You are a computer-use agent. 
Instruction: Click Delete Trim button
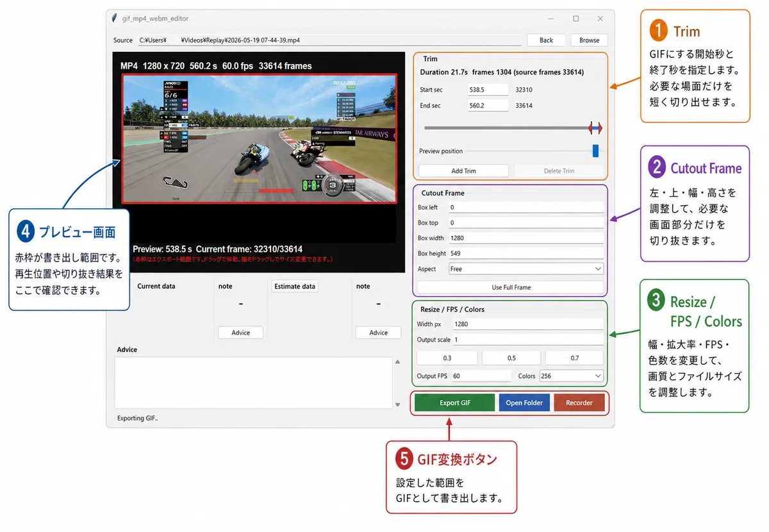[x=559, y=171]
